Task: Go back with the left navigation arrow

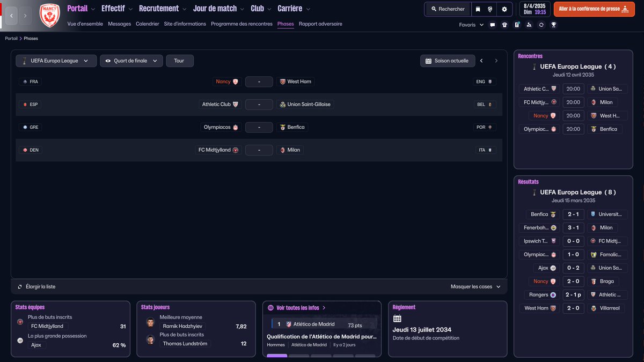Action: coord(11,16)
